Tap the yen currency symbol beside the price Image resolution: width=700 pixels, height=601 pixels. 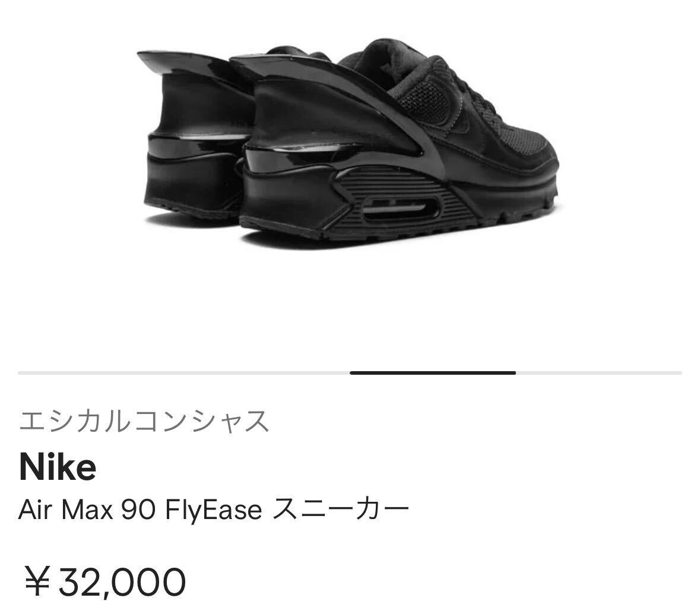pyautogui.click(x=37, y=582)
